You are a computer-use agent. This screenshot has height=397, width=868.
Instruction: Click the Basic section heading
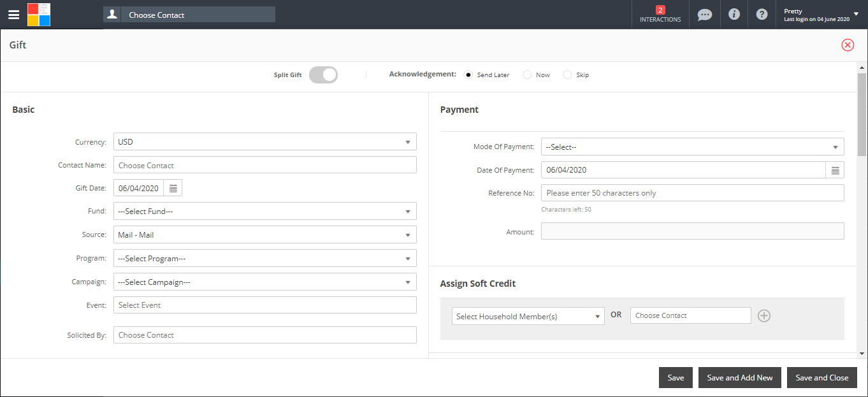(24, 110)
